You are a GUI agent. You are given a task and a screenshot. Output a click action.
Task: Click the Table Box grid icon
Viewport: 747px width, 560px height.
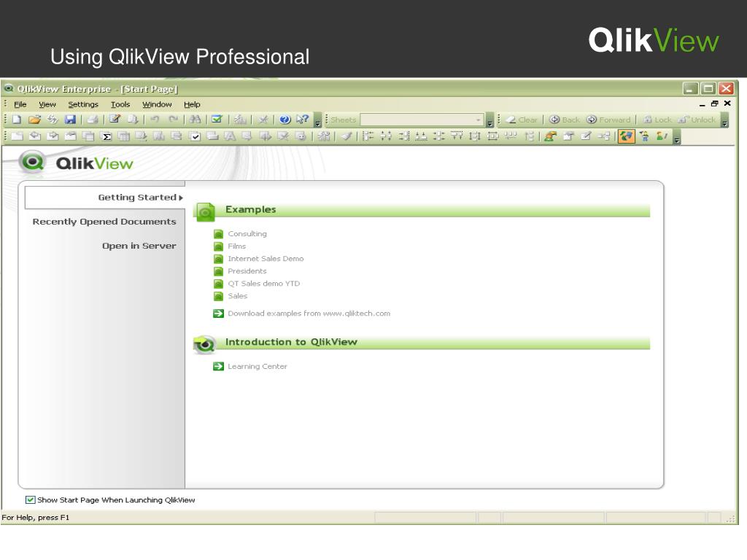tap(124, 136)
